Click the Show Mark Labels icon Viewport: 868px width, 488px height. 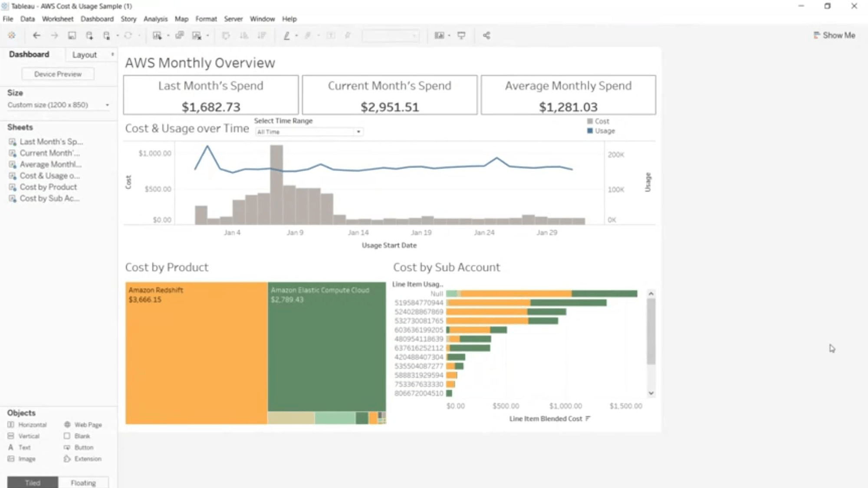coord(331,36)
